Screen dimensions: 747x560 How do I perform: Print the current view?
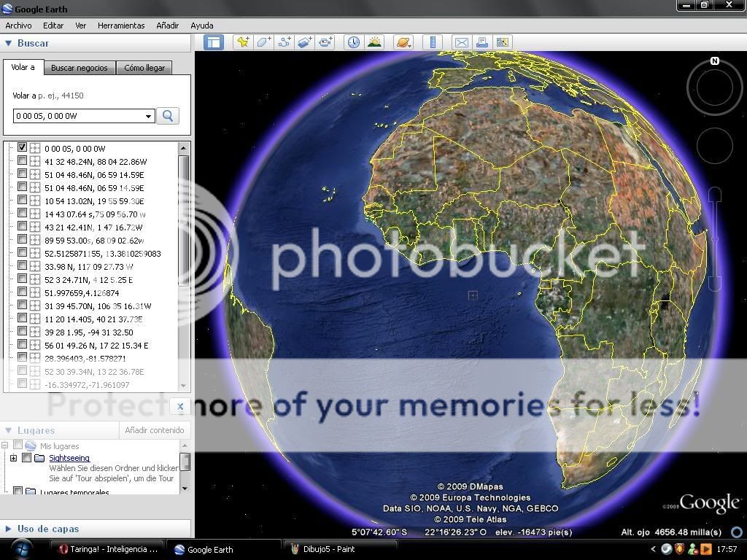pos(481,42)
